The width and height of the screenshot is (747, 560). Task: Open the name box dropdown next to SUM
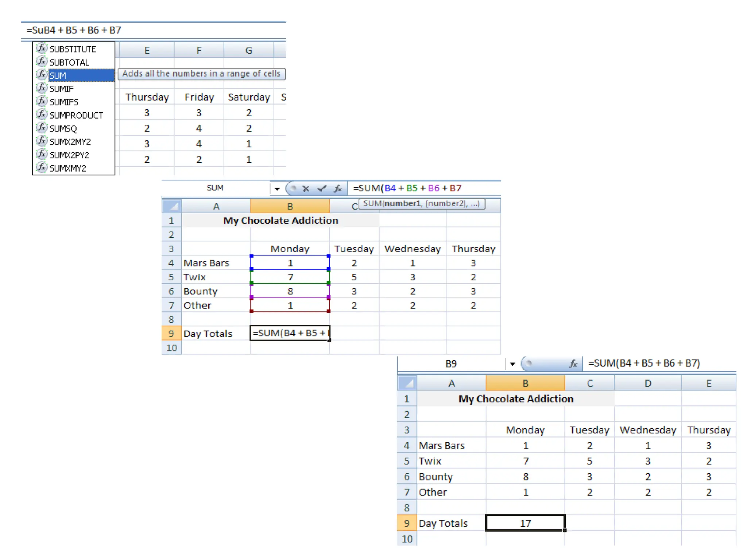point(277,188)
